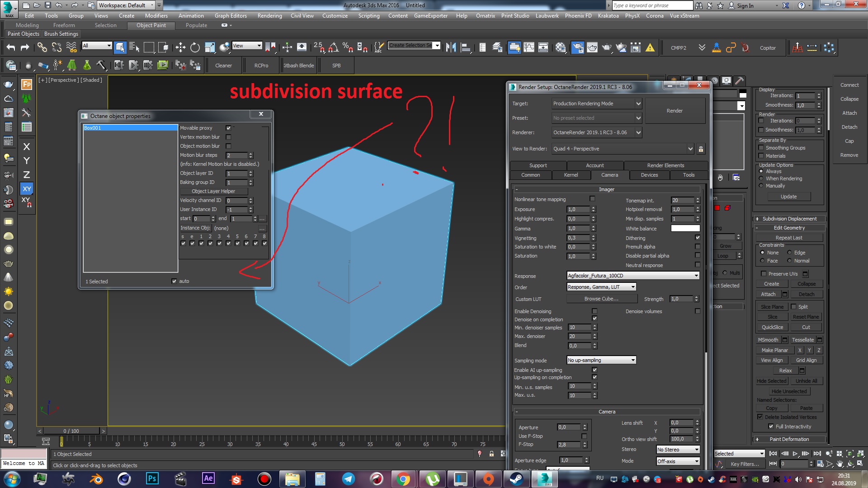This screenshot has width=868, height=488.
Task: Toggle the Dithering checkbox
Action: point(698,238)
